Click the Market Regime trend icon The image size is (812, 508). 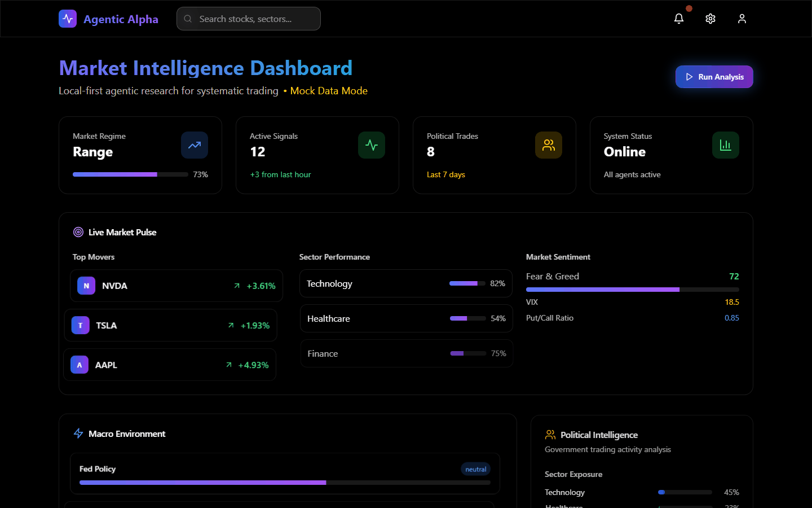195,145
